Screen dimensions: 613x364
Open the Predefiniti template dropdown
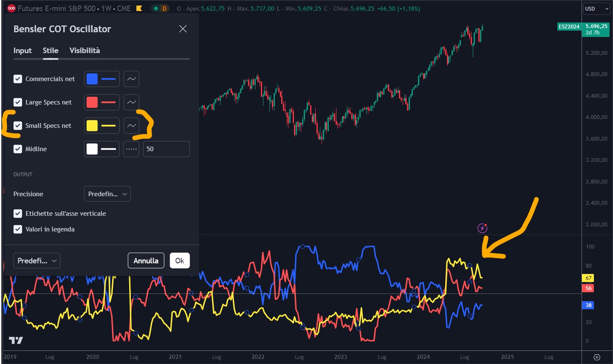(x=37, y=261)
